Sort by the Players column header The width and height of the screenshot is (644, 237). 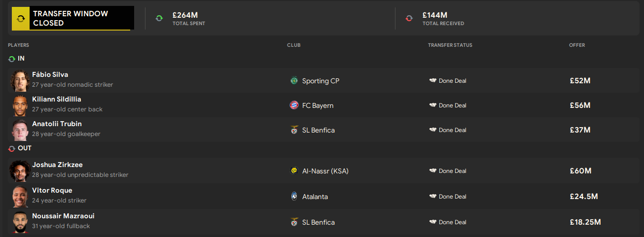point(18,45)
